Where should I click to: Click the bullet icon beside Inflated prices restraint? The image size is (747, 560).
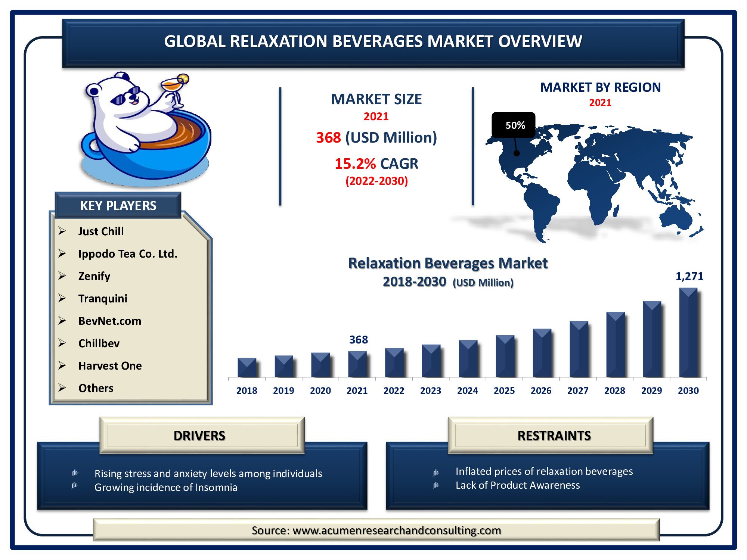(x=436, y=473)
